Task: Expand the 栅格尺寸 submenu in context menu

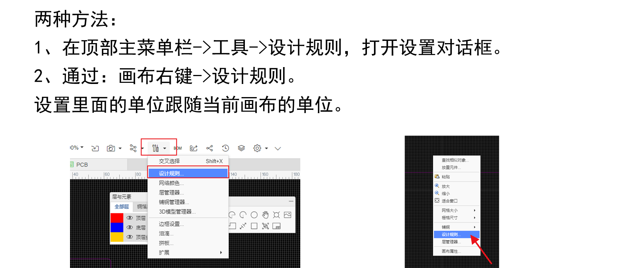Action: coord(475,218)
